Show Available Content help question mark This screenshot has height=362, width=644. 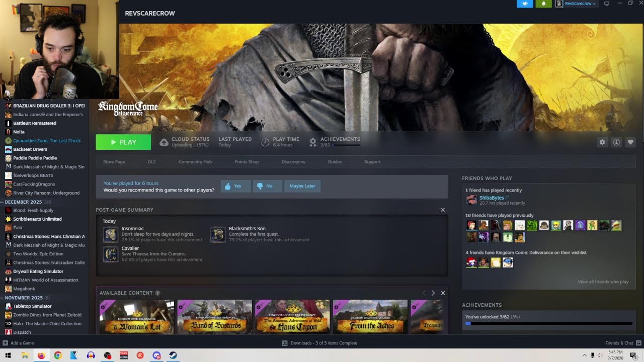coord(157,293)
